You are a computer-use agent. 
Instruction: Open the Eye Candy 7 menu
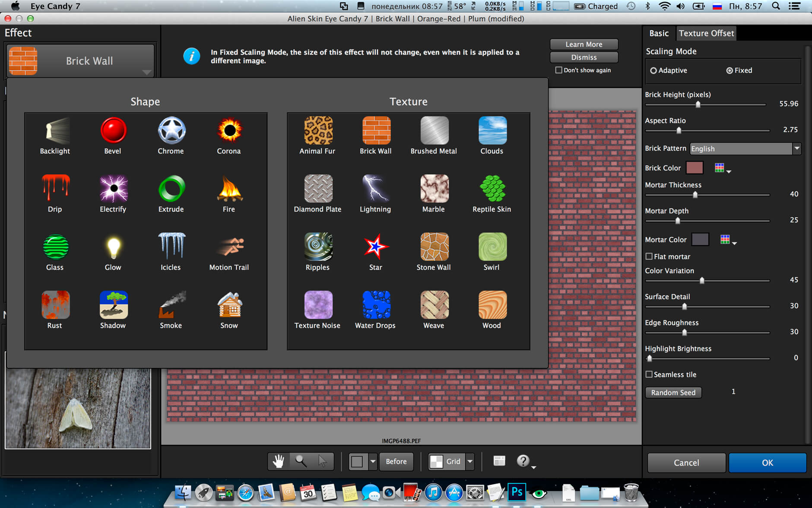coord(55,6)
